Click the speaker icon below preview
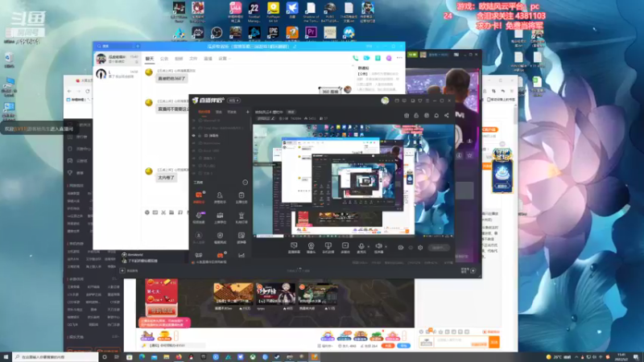644x362 pixels. tap(378, 246)
